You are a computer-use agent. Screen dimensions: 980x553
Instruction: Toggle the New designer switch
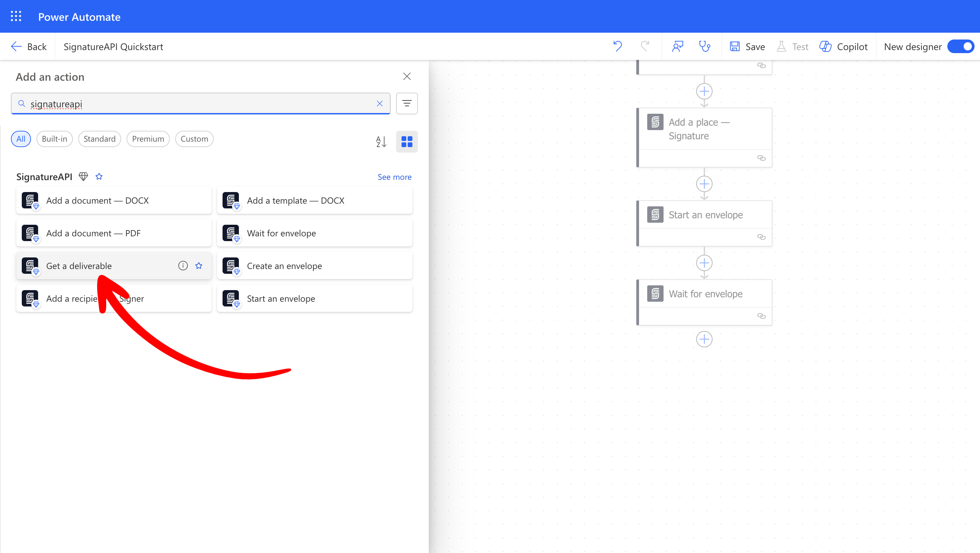point(961,46)
